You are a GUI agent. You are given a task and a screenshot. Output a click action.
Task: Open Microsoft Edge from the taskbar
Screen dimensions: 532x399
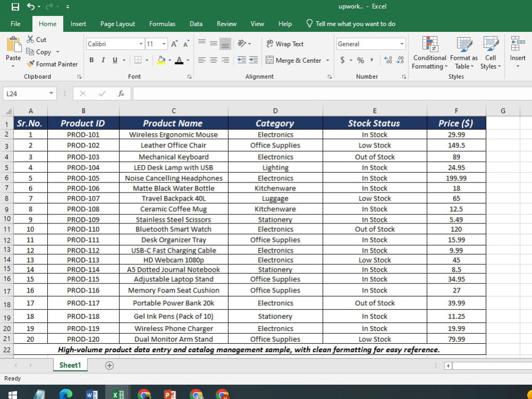tap(65, 395)
